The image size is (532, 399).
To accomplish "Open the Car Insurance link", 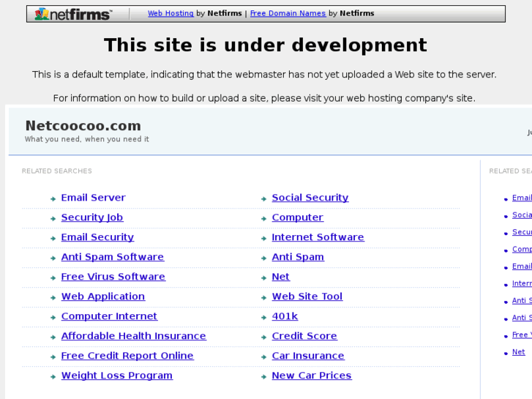I will coord(308,356).
